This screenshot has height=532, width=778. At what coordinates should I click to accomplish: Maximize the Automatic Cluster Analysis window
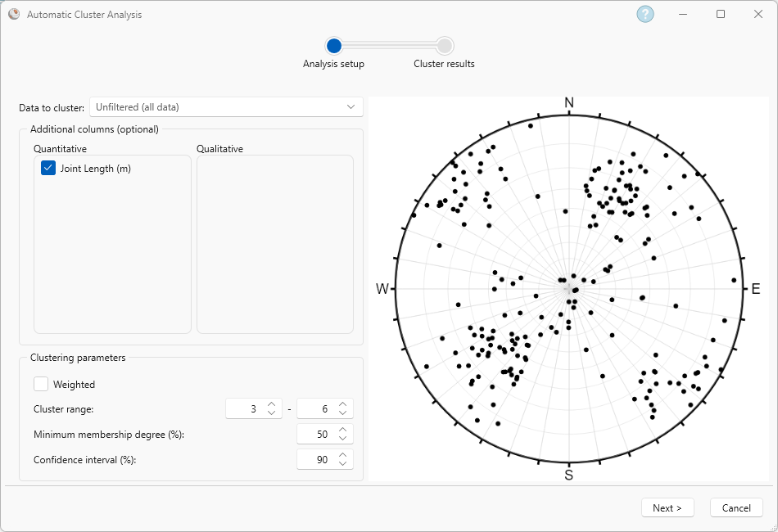(x=721, y=14)
